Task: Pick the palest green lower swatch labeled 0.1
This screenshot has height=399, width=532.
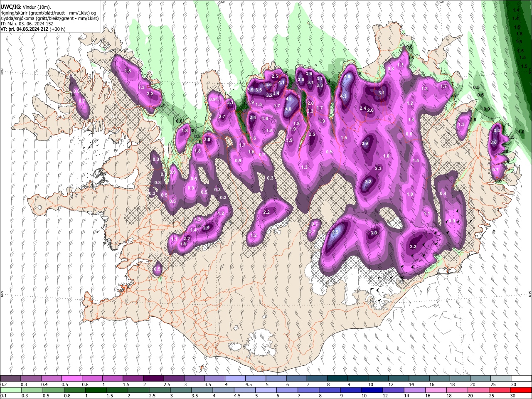Action: click(10, 390)
